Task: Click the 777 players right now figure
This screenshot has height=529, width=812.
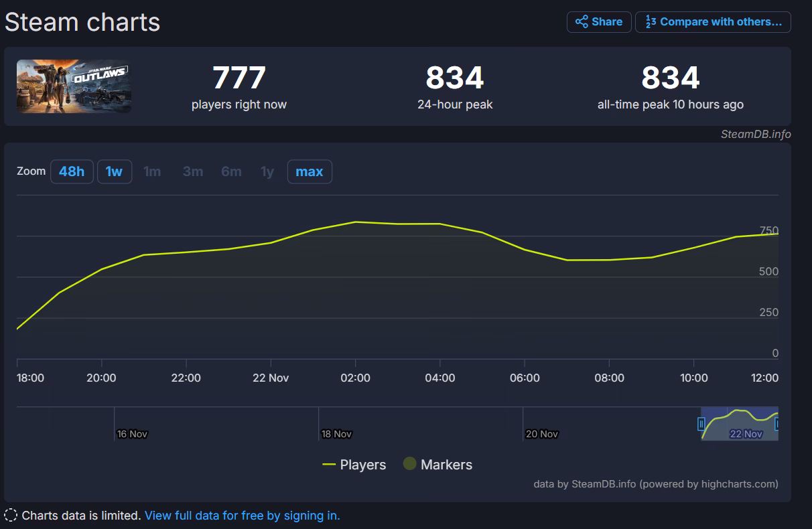Action: coord(239,78)
